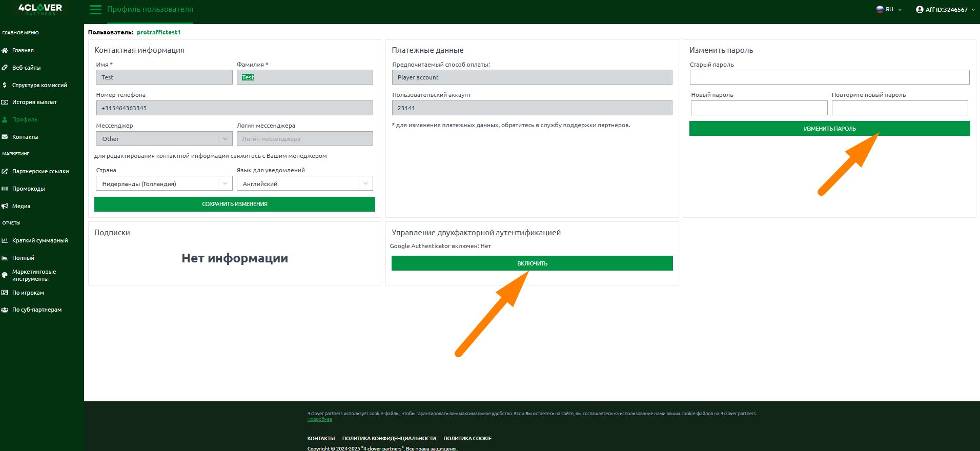Screen dimensions: 980x451
Task: Click the 4Clover Partners logo
Action: (40, 9)
